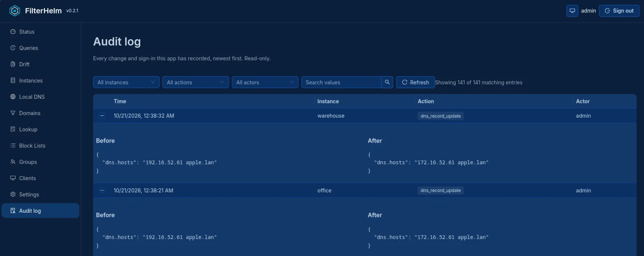Image resolution: width=644 pixels, height=256 pixels.
Task: Click the Before heading under warehouse entry
Action: pyautogui.click(x=105, y=141)
